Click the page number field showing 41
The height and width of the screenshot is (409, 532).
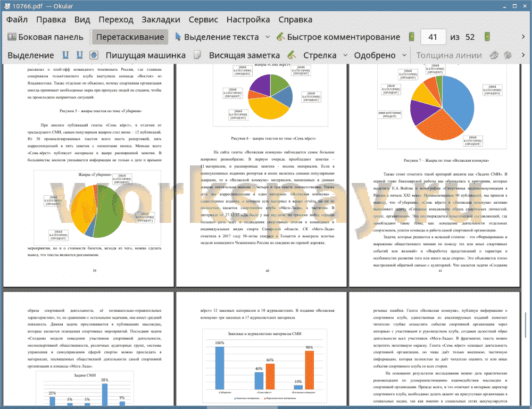click(433, 37)
